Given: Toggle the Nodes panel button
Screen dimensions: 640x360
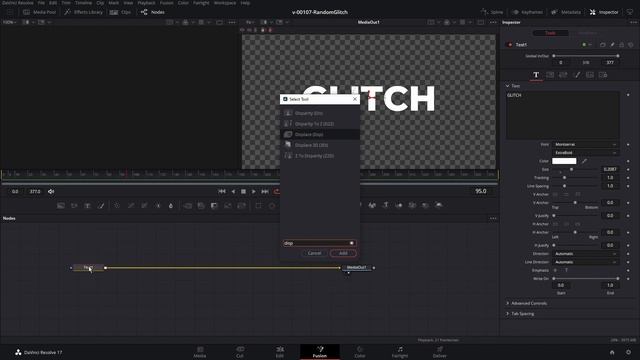Looking at the screenshot, I should 153,12.
